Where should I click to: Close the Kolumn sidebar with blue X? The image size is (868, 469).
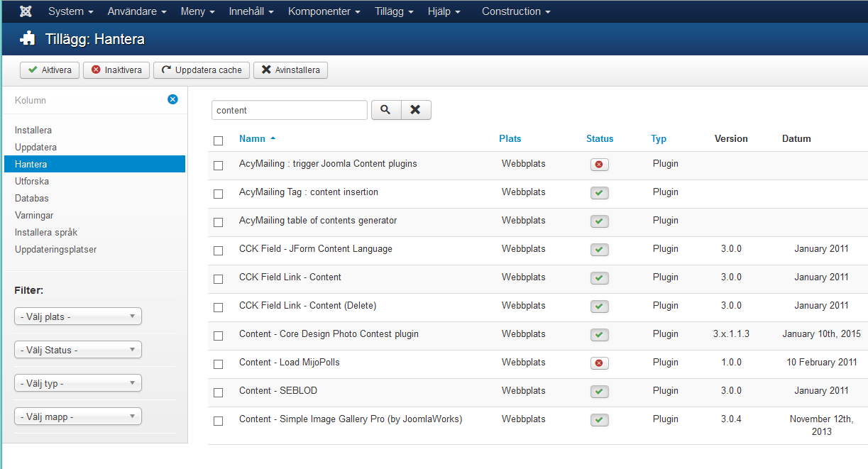(172, 99)
